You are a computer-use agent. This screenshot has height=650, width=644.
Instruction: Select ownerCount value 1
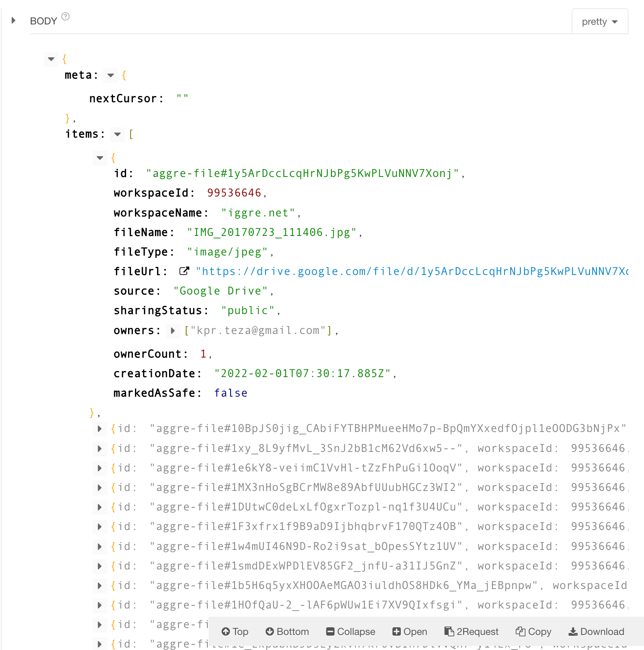[x=204, y=354]
